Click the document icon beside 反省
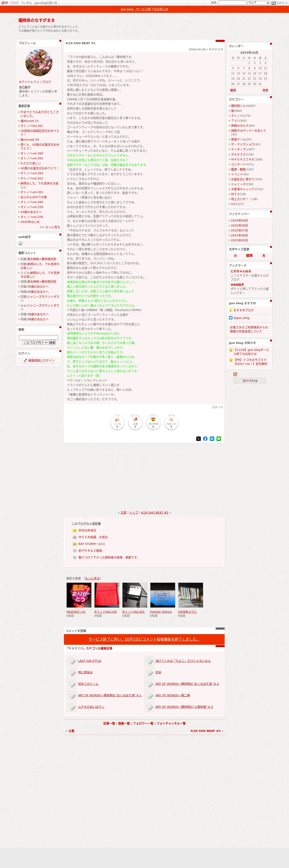289x868 pixels. pyautogui.click(x=149, y=672)
